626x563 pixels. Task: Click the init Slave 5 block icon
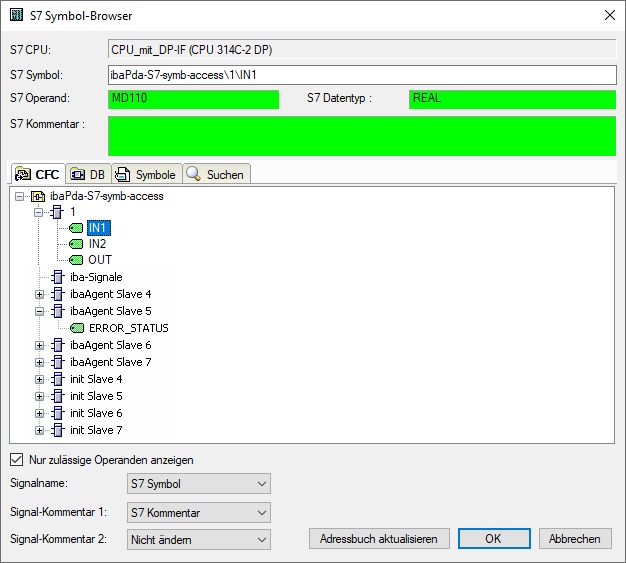(58, 396)
